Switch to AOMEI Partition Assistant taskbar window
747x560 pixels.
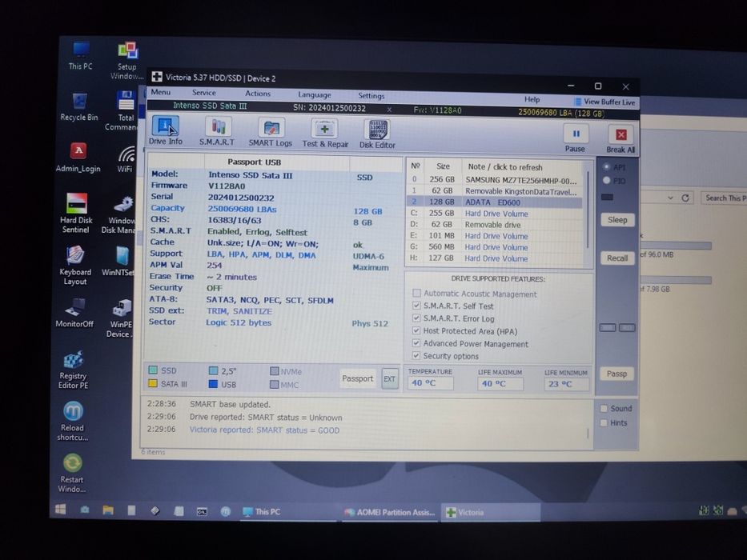(x=390, y=512)
